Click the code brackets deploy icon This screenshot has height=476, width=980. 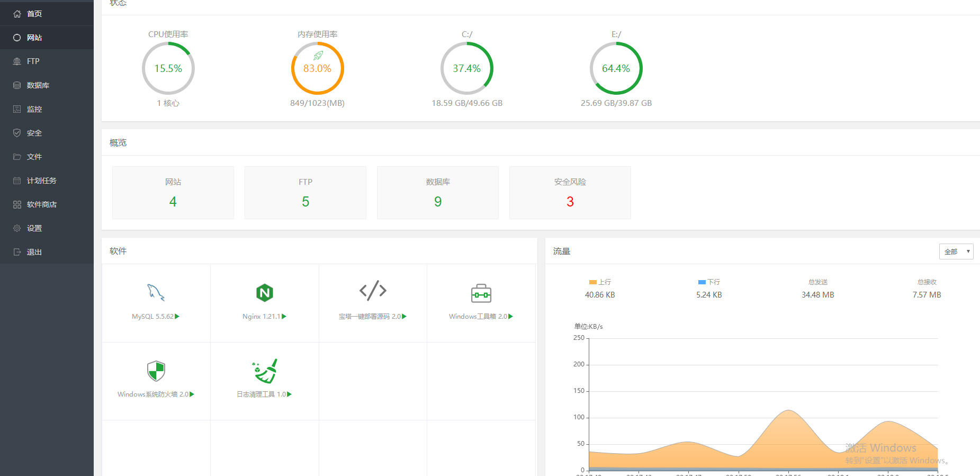[373, 291]
